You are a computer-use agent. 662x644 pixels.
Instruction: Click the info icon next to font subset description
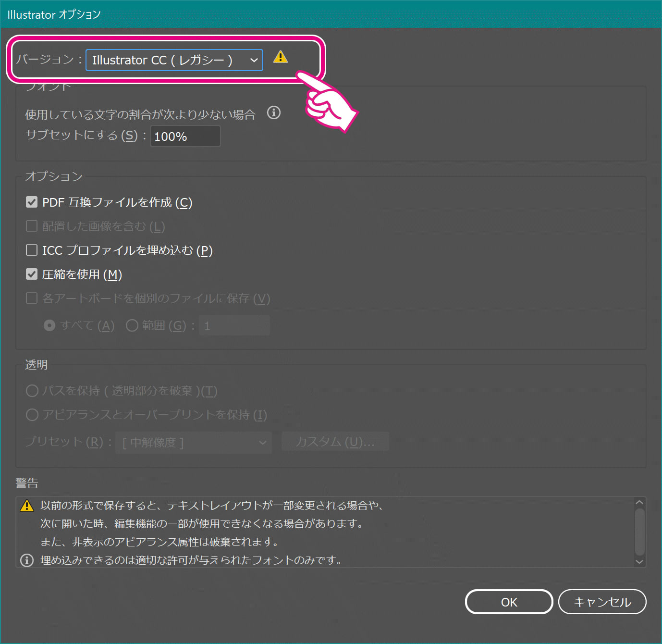(274, 112)
